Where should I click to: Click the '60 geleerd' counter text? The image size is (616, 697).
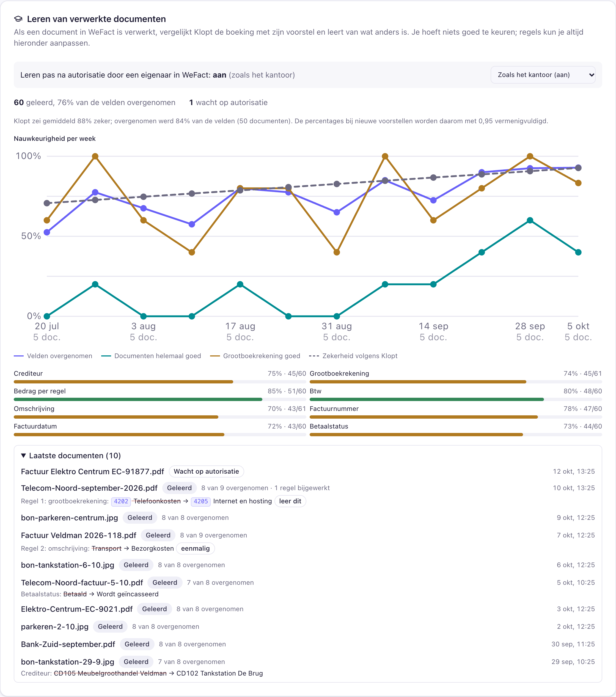click(x=33, y=102)
